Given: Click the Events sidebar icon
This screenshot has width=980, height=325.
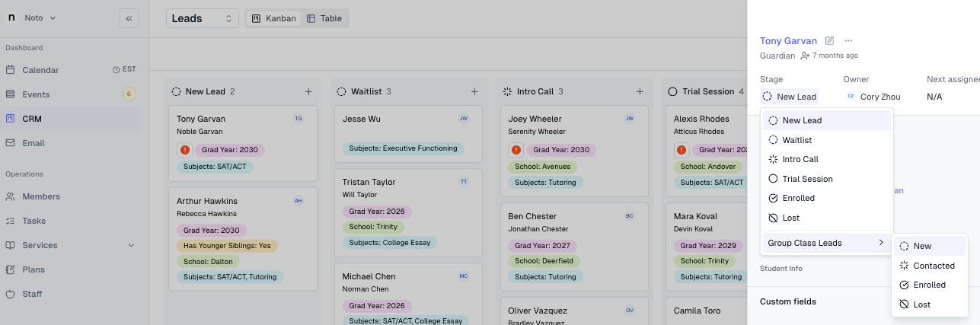Looking at the screenshot, I should pos(11,94).
